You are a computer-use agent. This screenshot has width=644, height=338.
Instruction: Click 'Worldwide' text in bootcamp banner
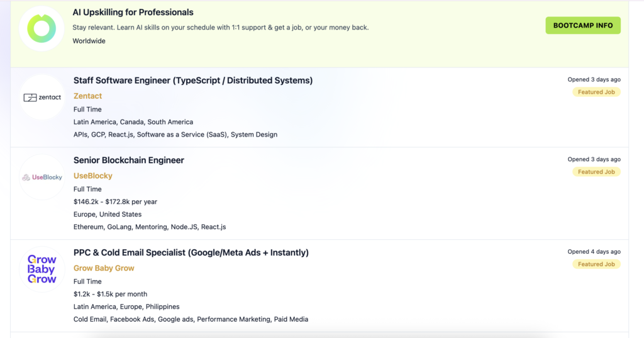[x=89, y=41]
